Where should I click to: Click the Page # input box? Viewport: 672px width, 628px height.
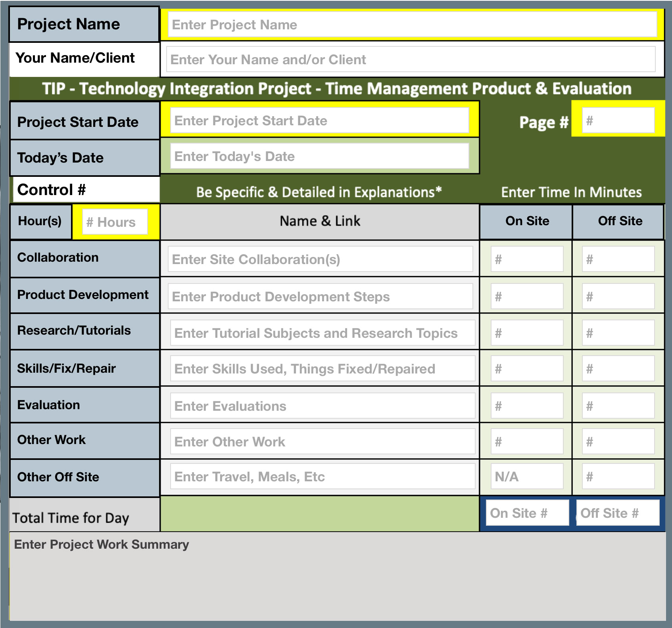click(x=618, y=120)
